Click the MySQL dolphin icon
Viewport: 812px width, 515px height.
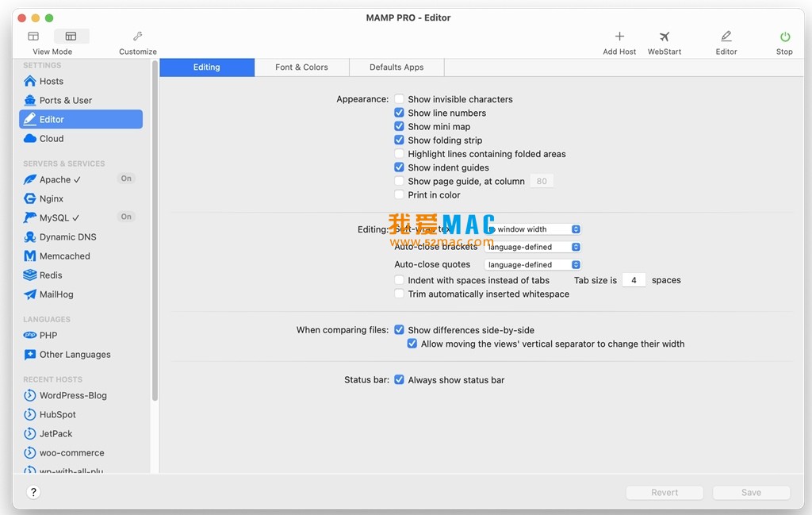[x=30, y=217]
